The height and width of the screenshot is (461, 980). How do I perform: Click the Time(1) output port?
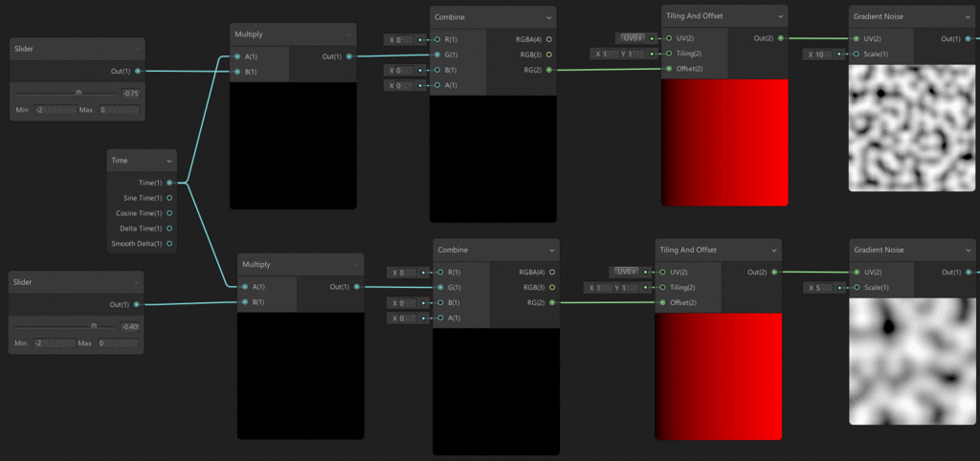coord(169,183)
